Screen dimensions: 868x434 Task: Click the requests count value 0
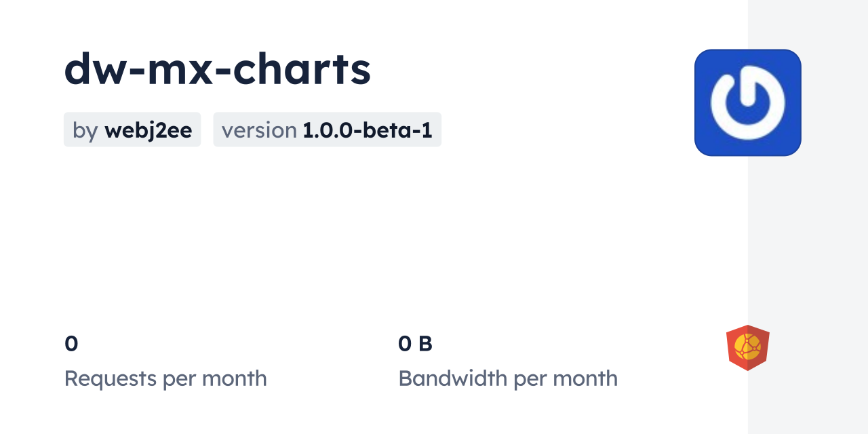(x=71, y=344)
